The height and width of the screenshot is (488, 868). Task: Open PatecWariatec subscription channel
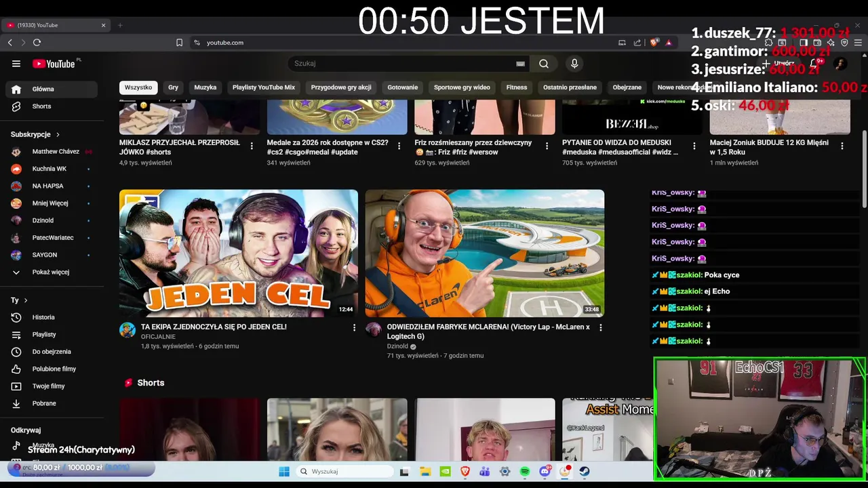pyautogui.click(x=52, y=238)
